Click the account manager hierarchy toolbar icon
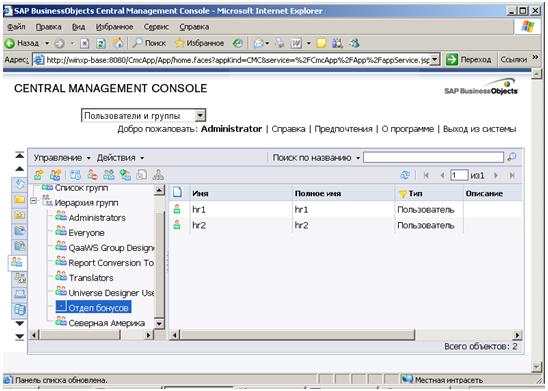The height and width of the screenshot is (391, 548). tap(158, 175)
